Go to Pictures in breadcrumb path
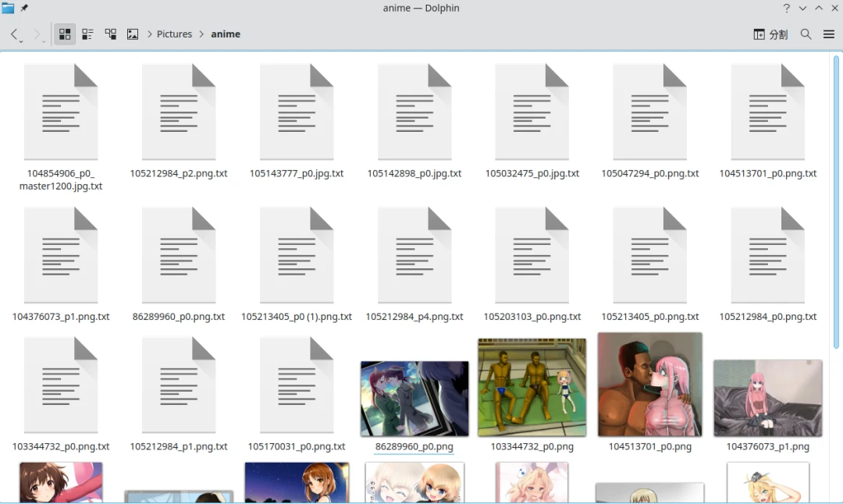This screenshot has height=504, width=843. 174,34
